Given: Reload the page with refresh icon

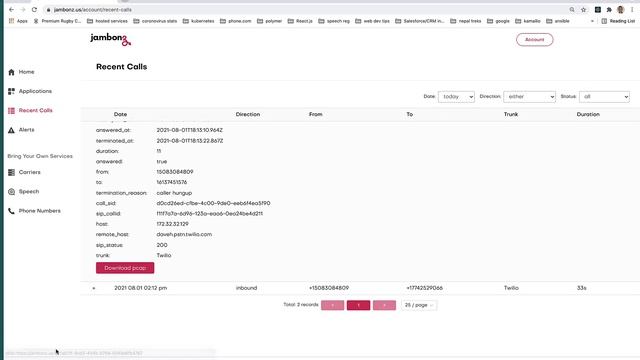Looking at the screenshot, I should [34, 9].
